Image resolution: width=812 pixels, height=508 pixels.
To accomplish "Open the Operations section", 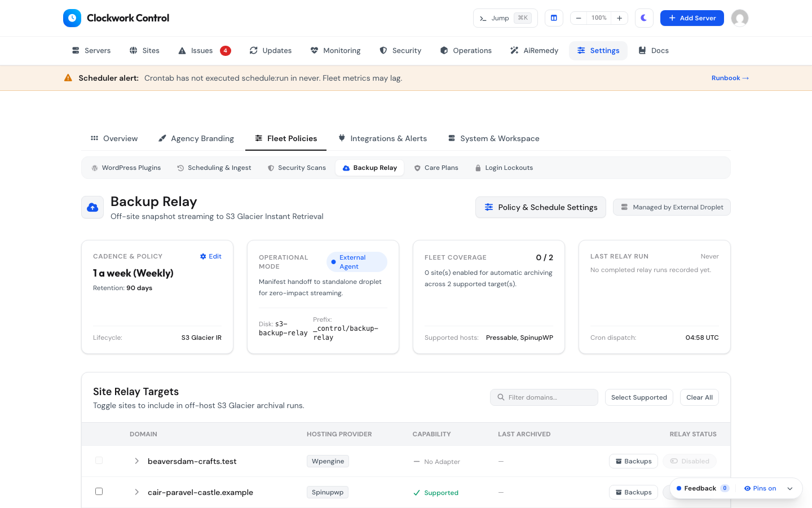I will 466,51.
